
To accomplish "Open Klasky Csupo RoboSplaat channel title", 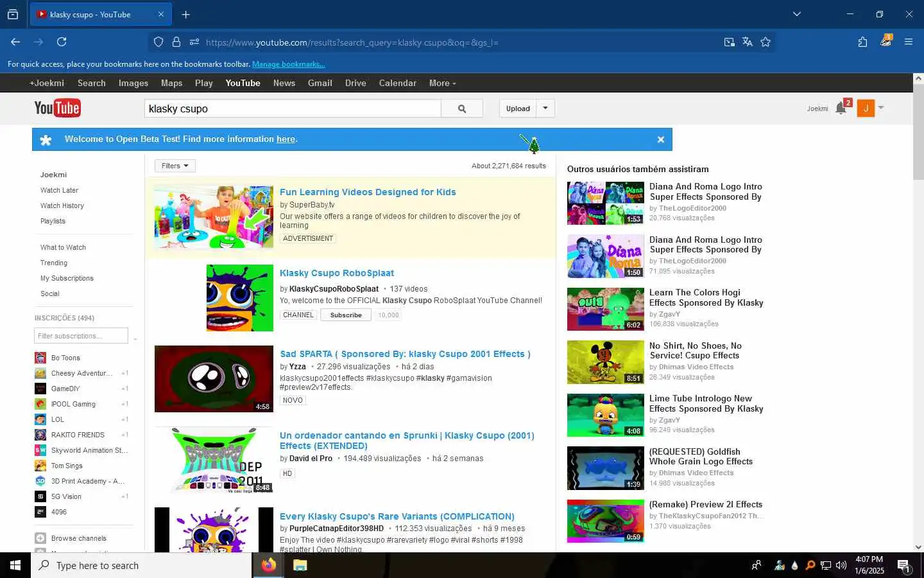I will [337, 273].
